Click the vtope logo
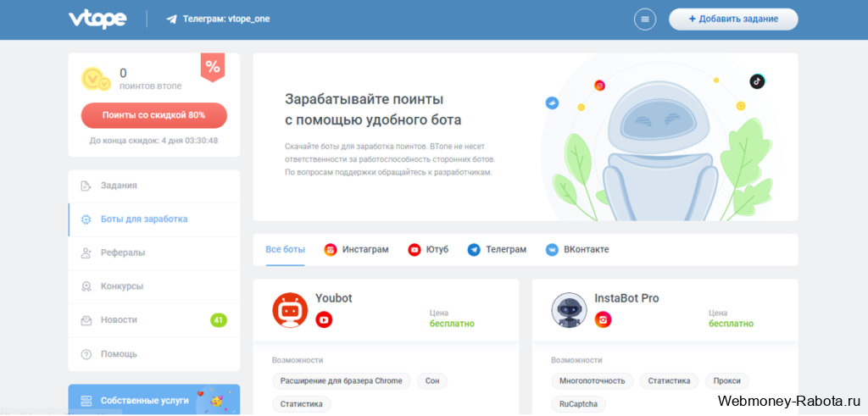 point(97,19)
